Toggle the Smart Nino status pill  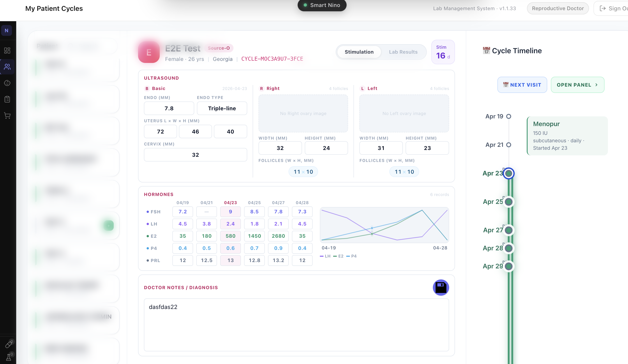pyautogui.click(x=322, y=5)
